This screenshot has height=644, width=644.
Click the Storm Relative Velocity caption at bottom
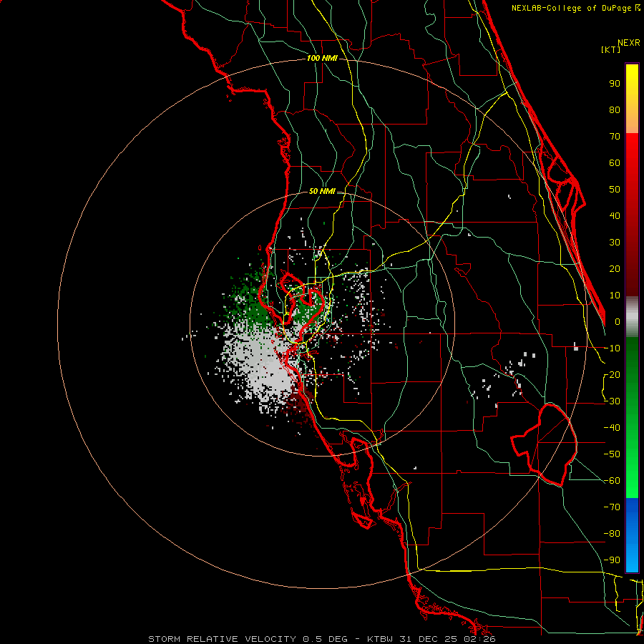tap(322, 639)
